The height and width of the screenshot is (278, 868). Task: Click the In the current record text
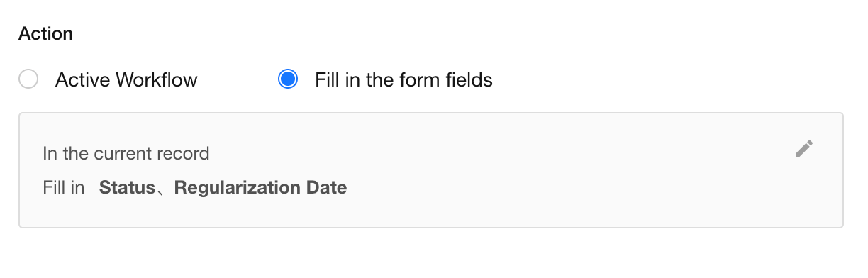click(126, 153)
